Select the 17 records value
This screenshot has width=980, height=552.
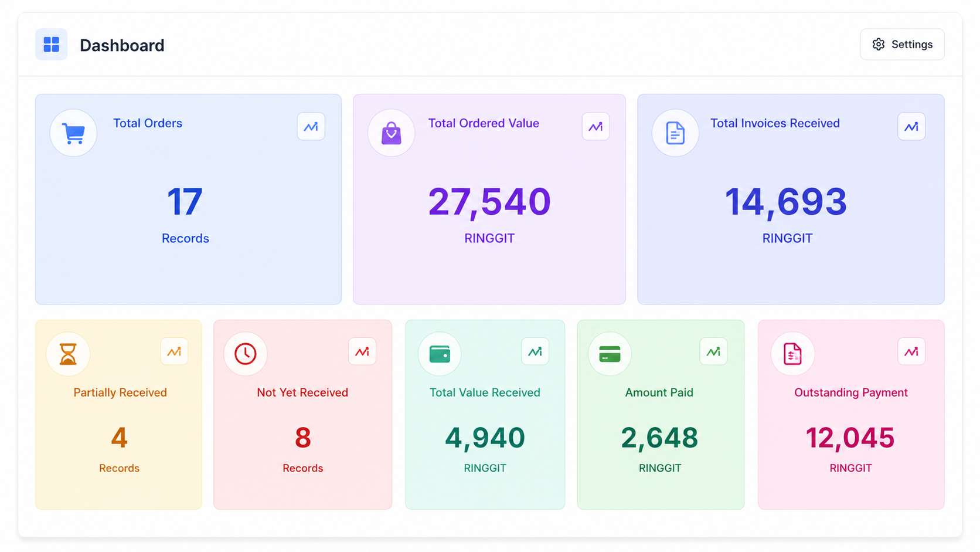coord(185,202)
